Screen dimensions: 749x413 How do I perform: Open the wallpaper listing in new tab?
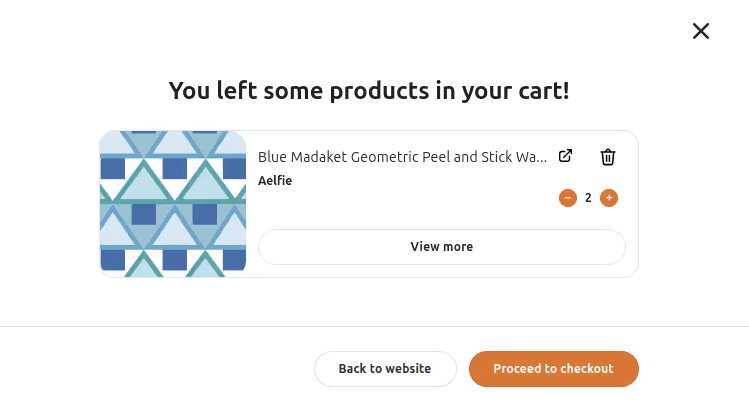[x=565, y=156]
